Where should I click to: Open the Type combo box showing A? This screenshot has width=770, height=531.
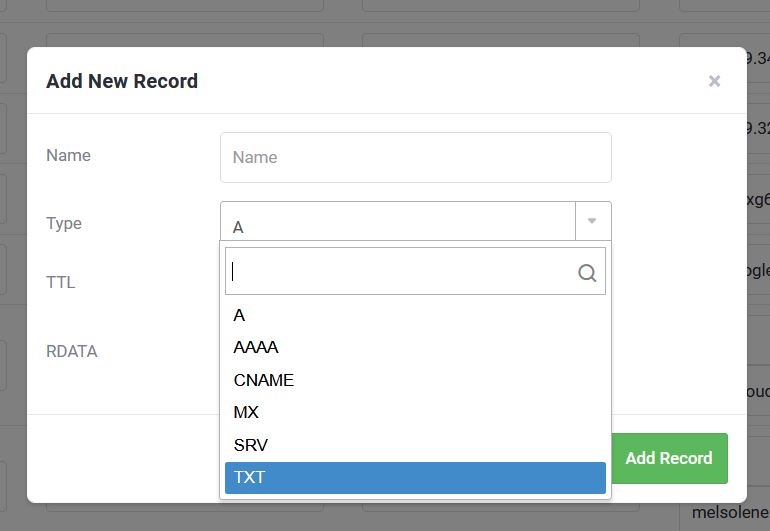pos(398,225)
